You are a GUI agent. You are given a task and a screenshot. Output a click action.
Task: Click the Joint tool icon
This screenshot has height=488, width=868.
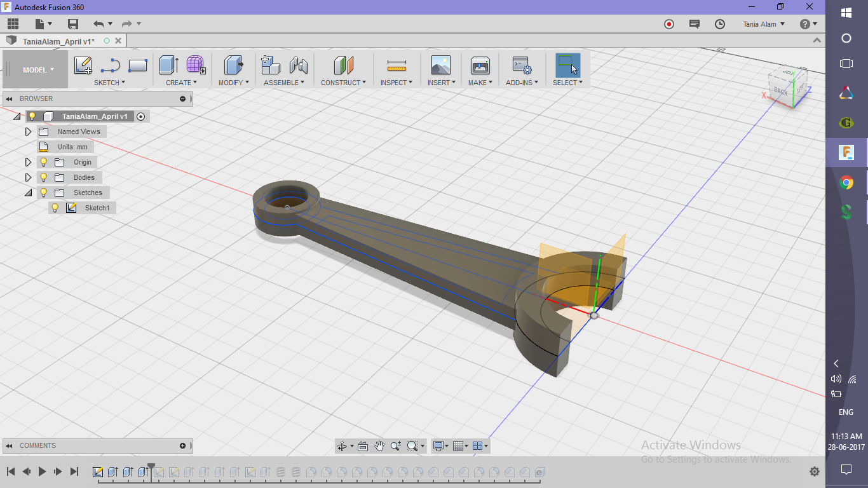pos(298,65)
